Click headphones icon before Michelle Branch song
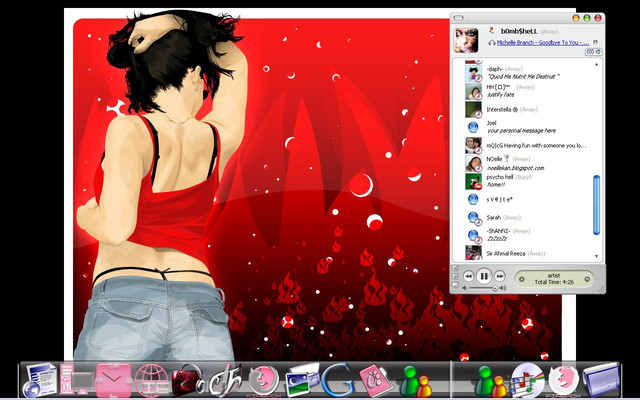 click(x=492, y=42)
